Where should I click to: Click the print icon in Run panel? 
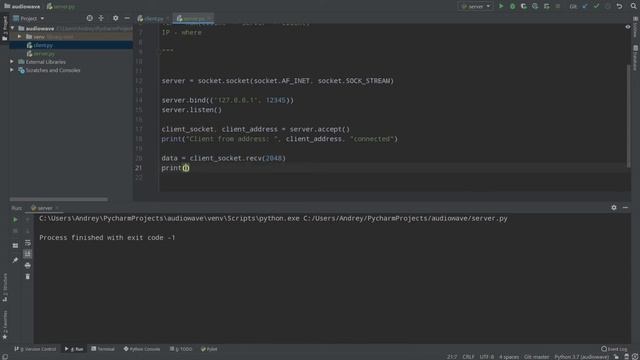(27, 265)
